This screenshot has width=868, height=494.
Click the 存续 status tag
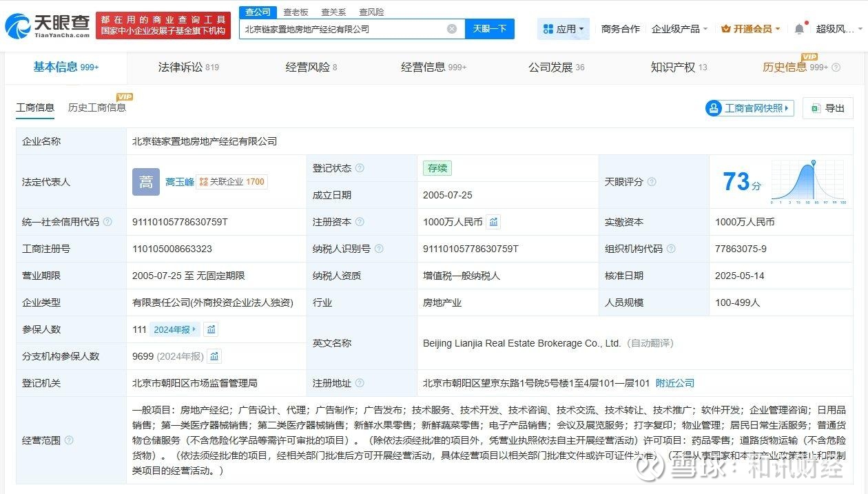(437, 168)
